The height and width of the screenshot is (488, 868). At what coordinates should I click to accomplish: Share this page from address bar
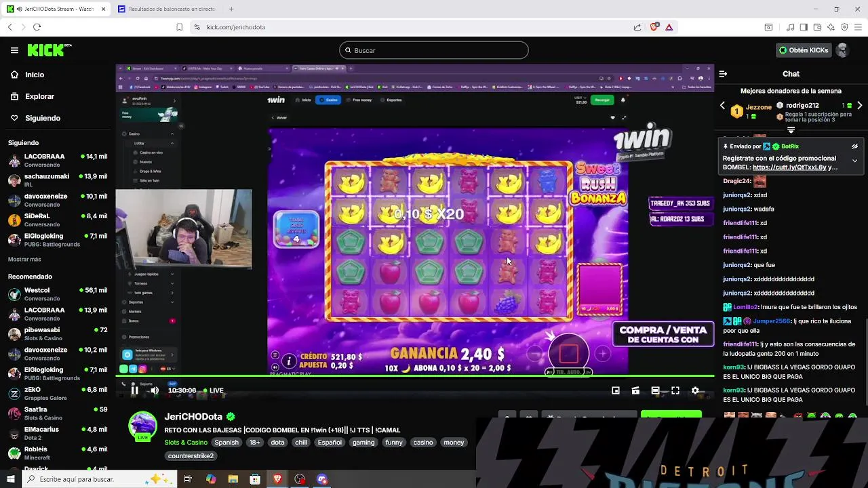click(637, 27)
